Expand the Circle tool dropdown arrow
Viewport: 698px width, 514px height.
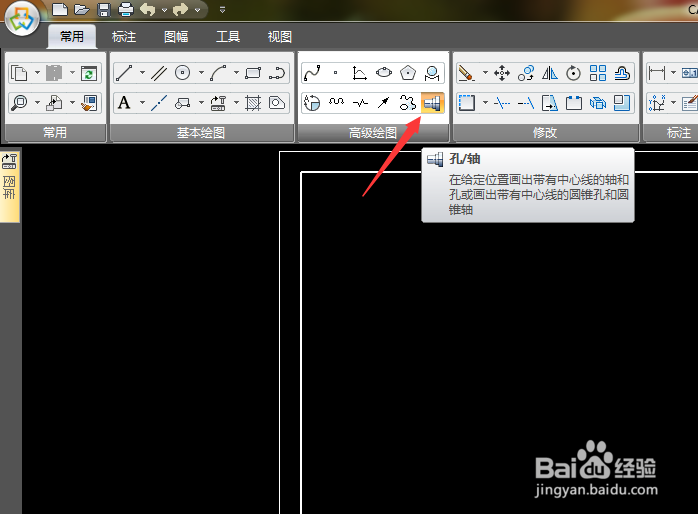coord(201,73)
